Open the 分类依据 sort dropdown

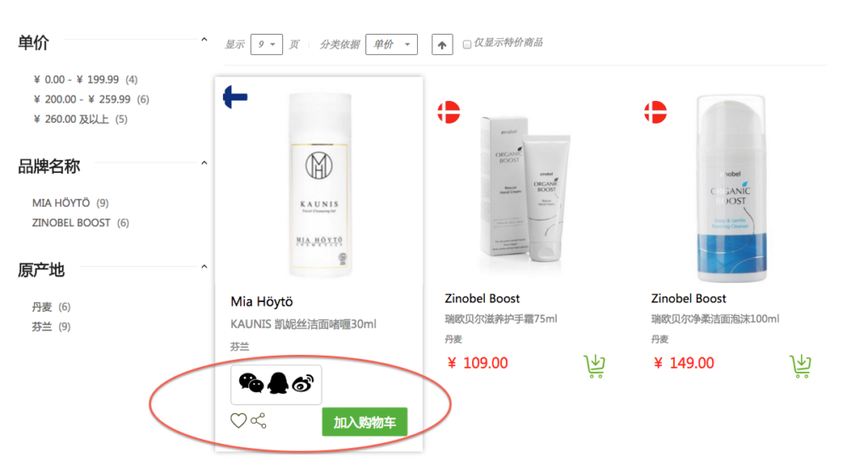click(391, 44)
